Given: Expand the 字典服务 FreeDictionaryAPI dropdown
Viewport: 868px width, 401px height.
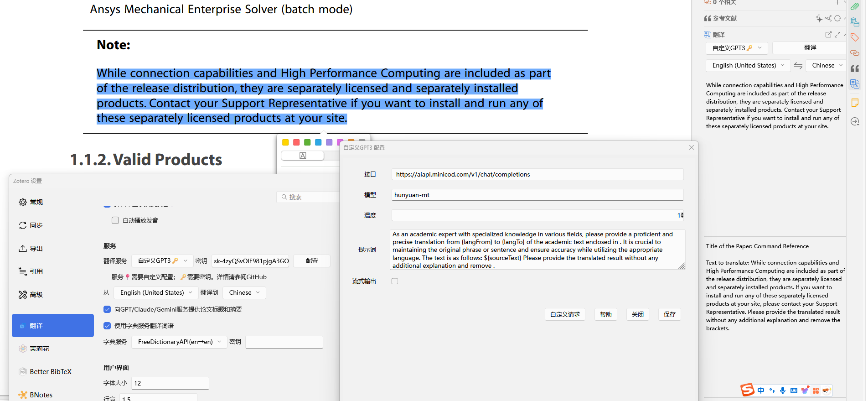Looking at the screenshot, I should click(179, 342).
